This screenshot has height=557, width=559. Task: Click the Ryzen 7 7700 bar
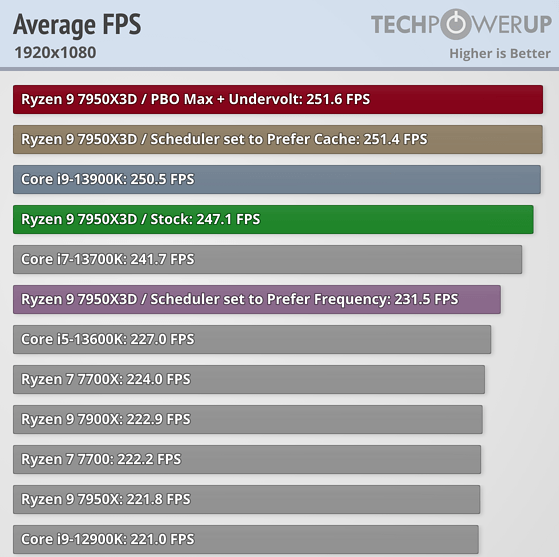(x=247, y=459)
